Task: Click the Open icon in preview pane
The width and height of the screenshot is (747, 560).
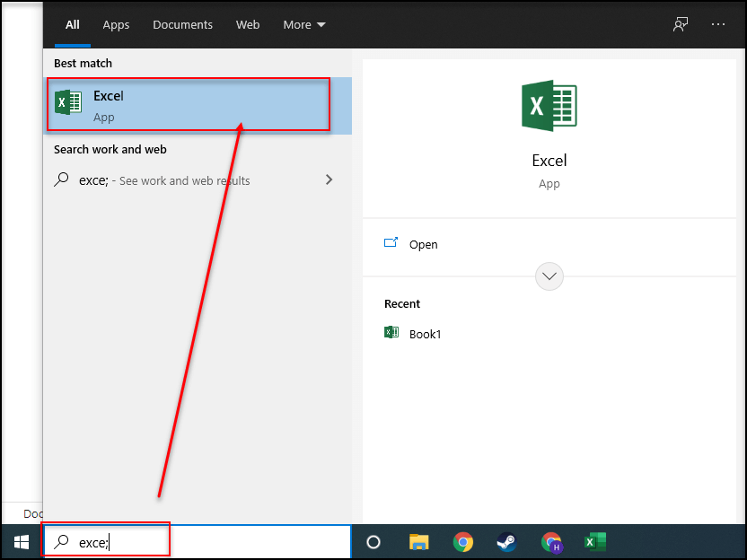Action: [391, 243]
